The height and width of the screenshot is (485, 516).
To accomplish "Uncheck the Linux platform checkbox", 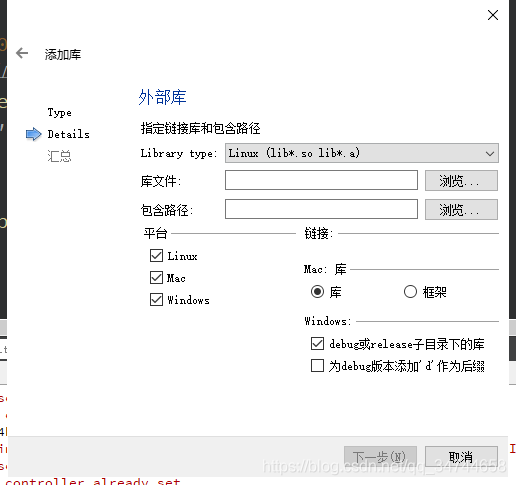I will (156, 256).
